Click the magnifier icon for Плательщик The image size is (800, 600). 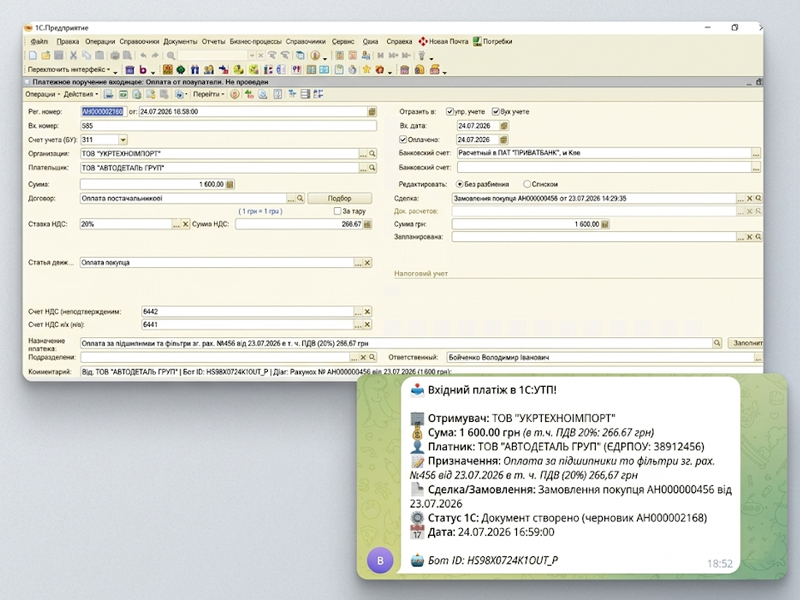point(372,168)
